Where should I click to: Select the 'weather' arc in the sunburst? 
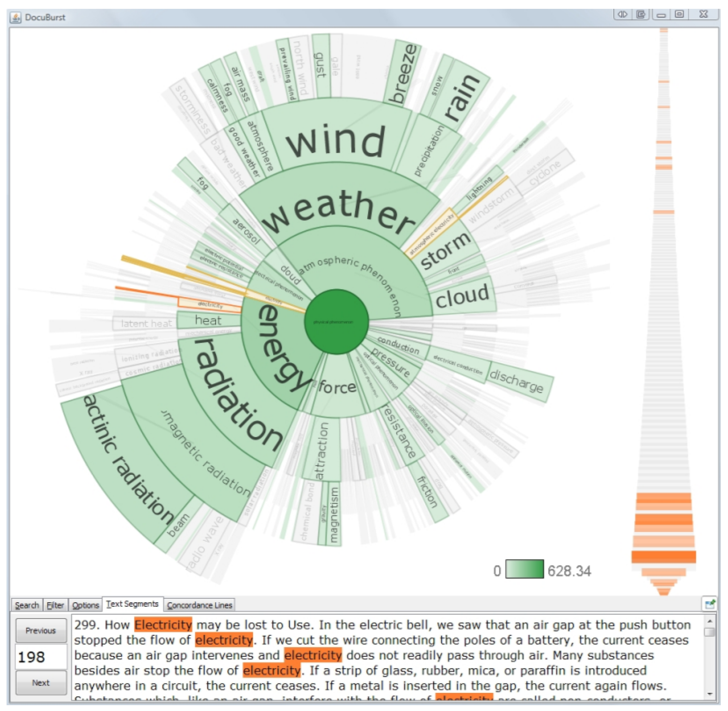tap(338, 207)
